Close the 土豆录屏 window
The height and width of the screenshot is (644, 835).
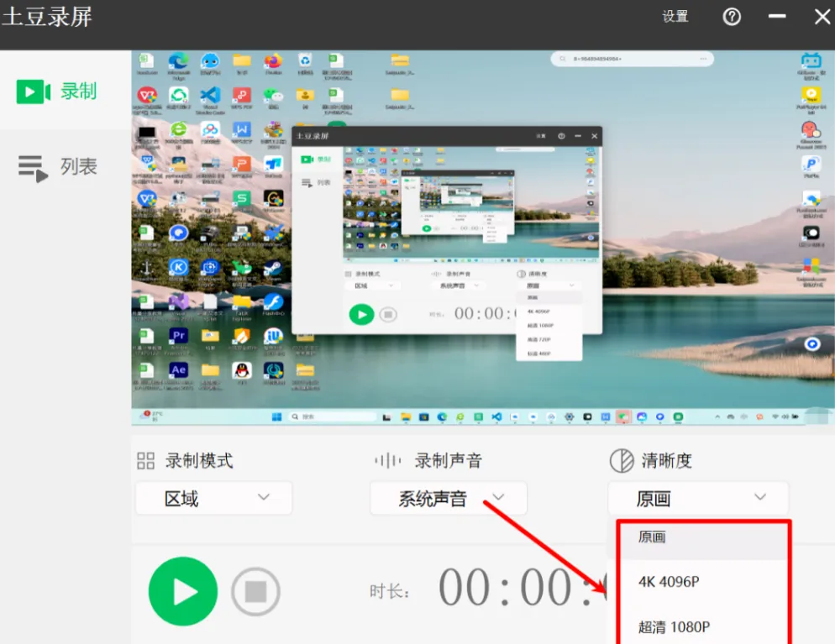point(822,17)
